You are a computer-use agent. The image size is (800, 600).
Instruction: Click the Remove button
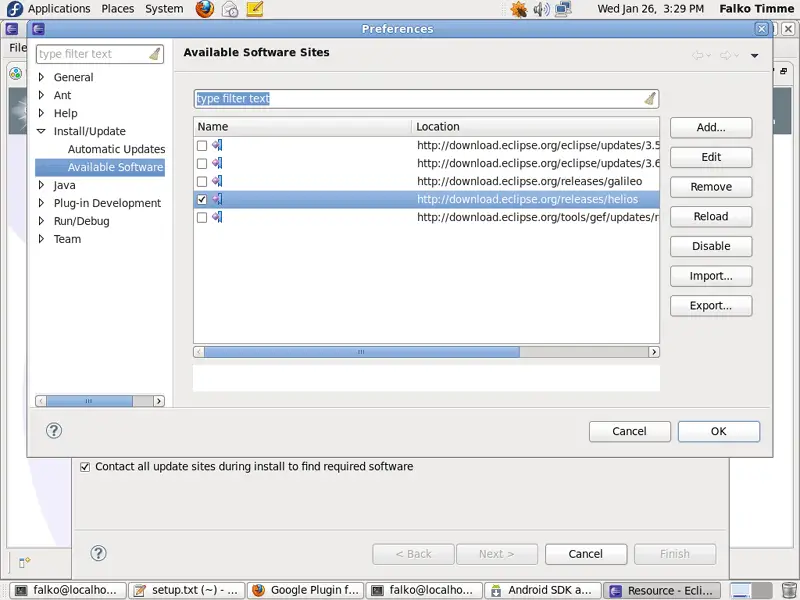click(711, 187)
